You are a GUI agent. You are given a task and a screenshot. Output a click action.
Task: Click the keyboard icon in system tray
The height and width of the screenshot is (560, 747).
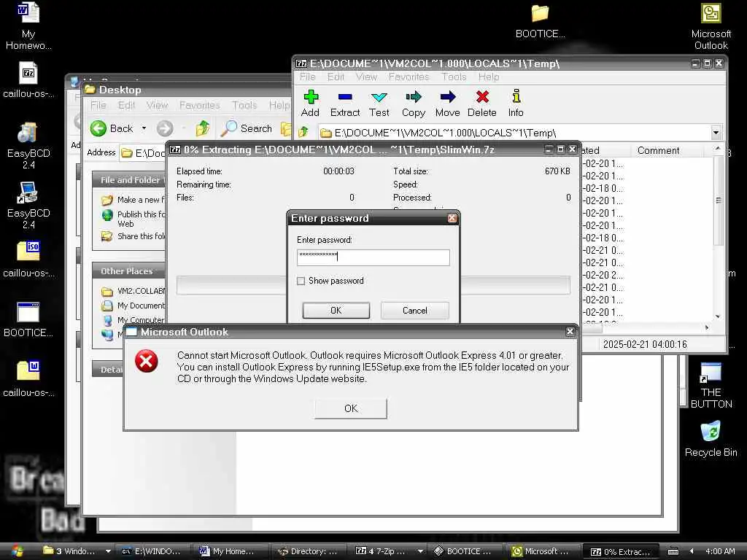[x=673, y=551]
